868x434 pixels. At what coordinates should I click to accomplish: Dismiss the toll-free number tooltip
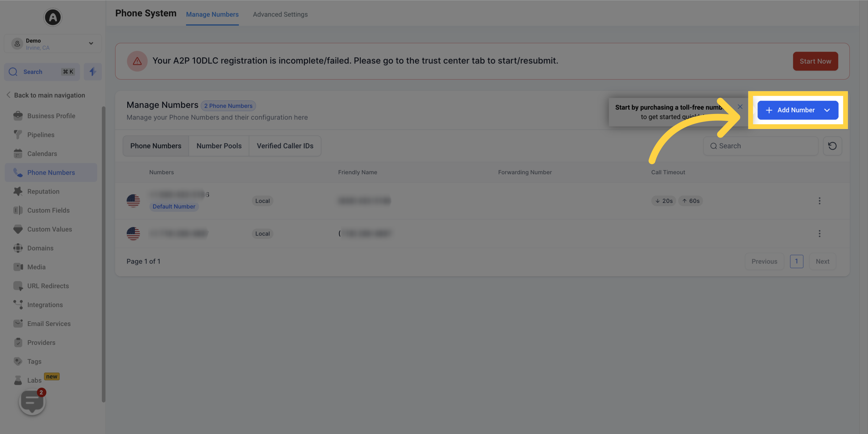coord(740,107)
